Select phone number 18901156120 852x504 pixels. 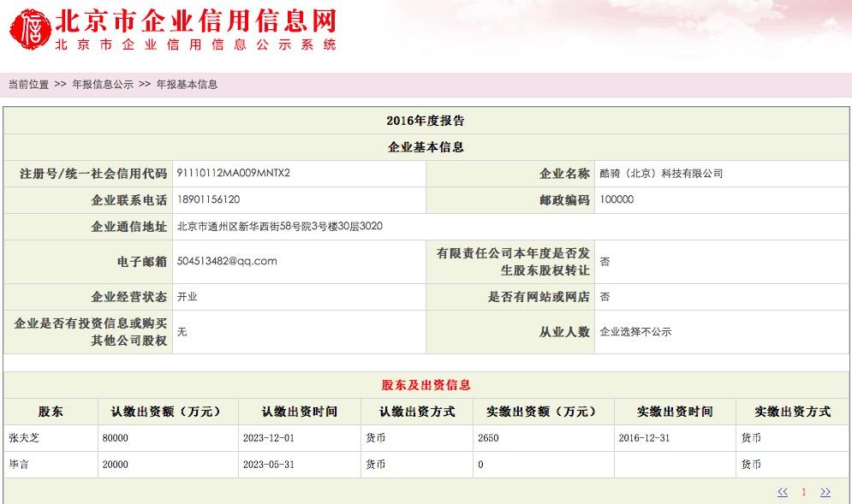[208, 199]
